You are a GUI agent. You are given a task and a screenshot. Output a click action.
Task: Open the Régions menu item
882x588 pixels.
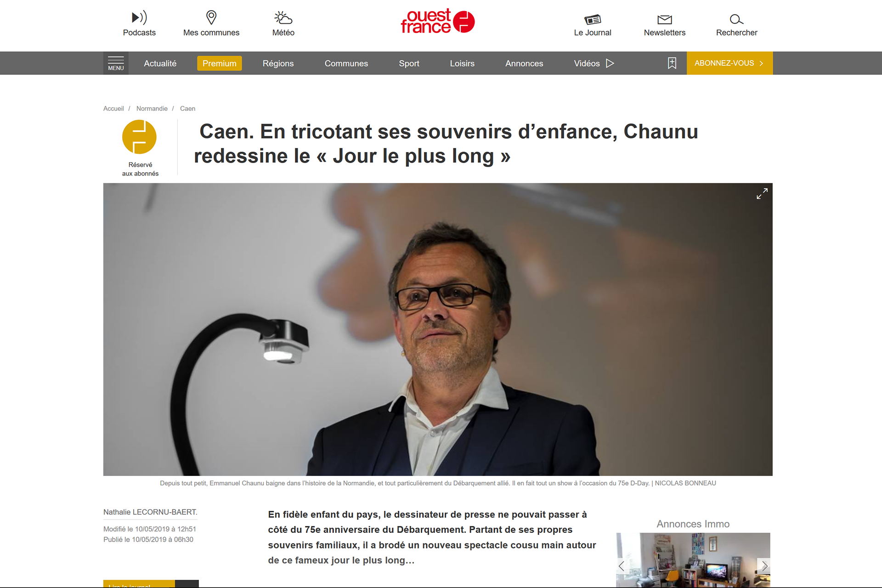278,63
